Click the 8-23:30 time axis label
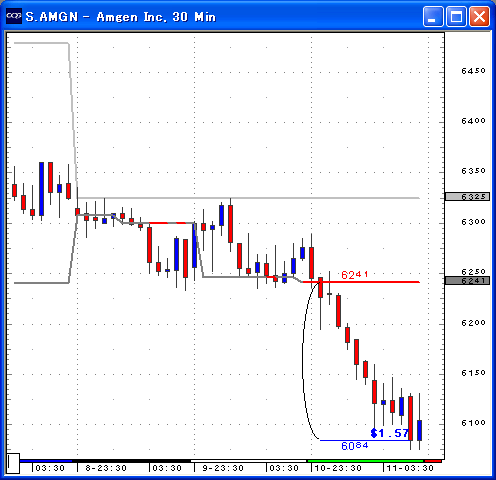The image size is (496, 480). coord(106,468)
